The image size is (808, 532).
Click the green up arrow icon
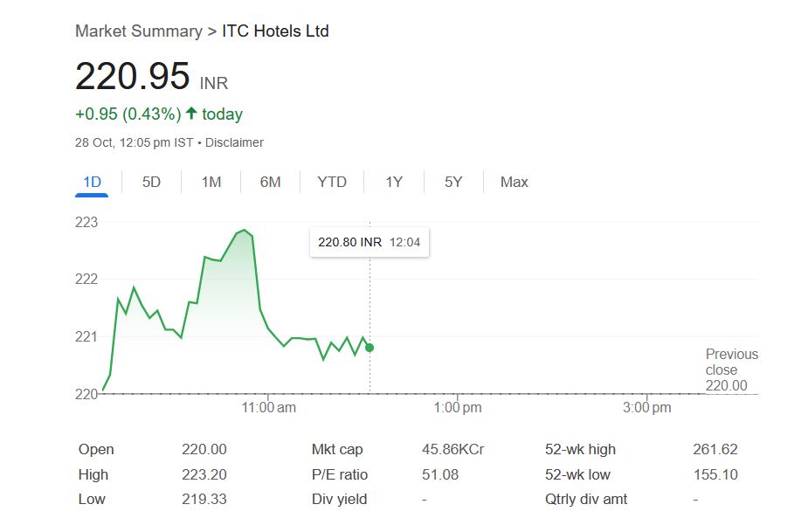(x=191, y=114)
